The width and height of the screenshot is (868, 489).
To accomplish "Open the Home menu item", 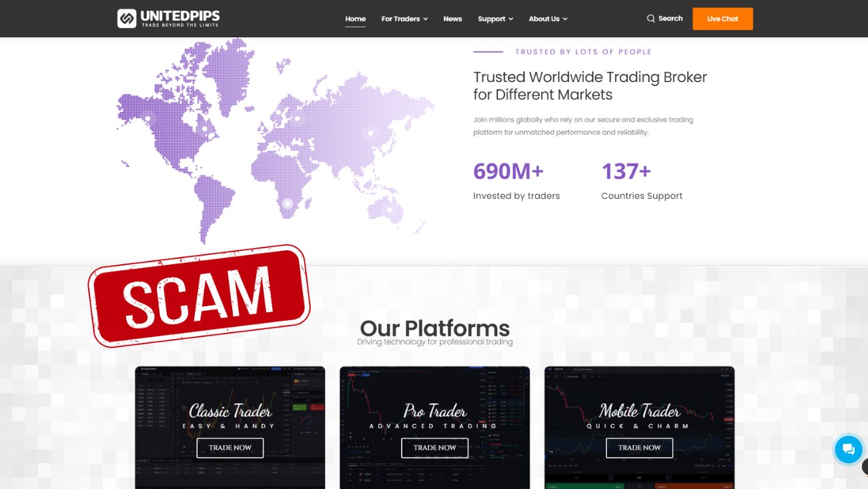I will [x=355, y=19].
